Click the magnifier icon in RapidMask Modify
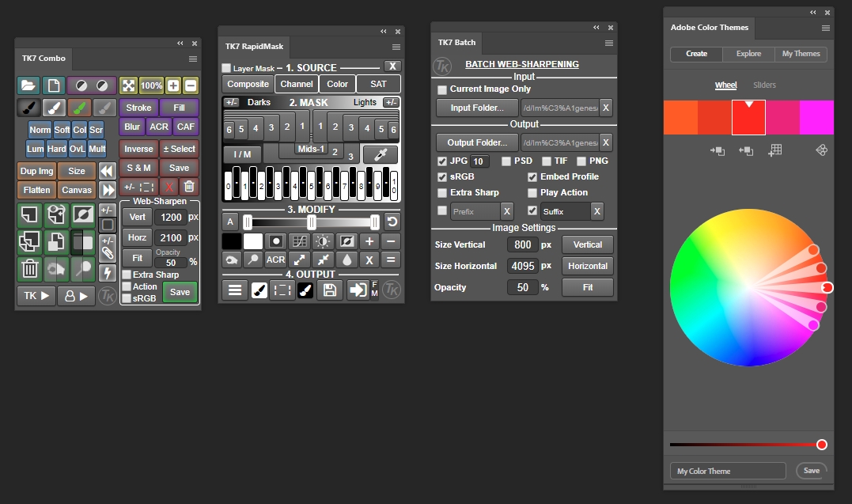 click(x=252, y=260)
